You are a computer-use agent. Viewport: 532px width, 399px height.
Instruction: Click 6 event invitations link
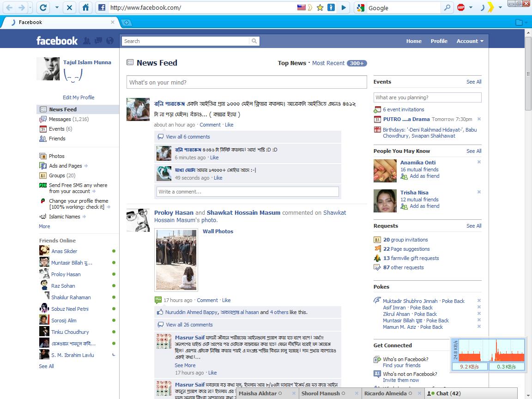click(x=404, y=109)
